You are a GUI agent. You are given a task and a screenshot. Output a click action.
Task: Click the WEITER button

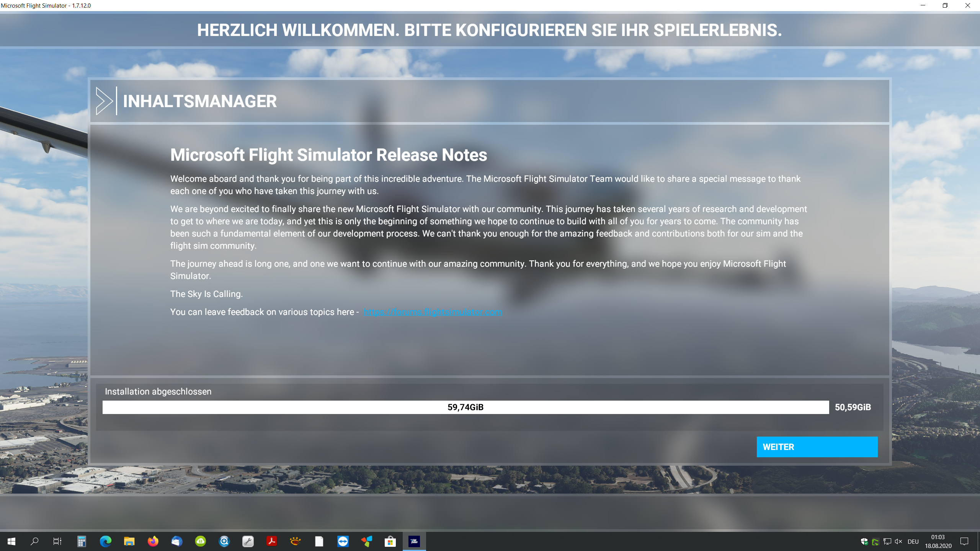(817, 447)
